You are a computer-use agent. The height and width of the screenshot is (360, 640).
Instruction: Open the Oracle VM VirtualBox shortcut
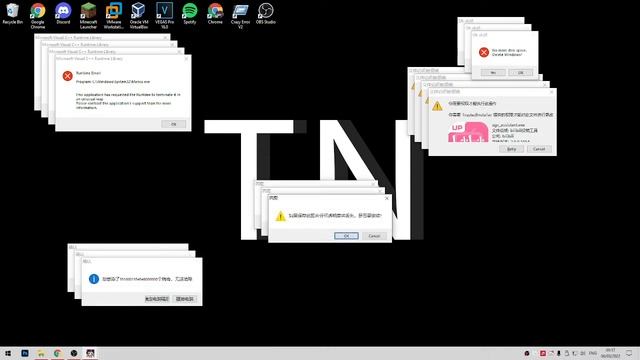click(x=139, y=16)
